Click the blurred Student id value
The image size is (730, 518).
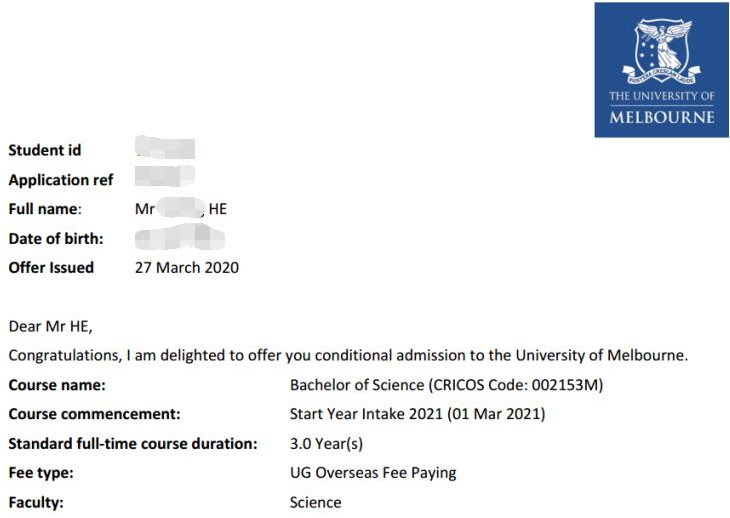(x=165, y=150)
